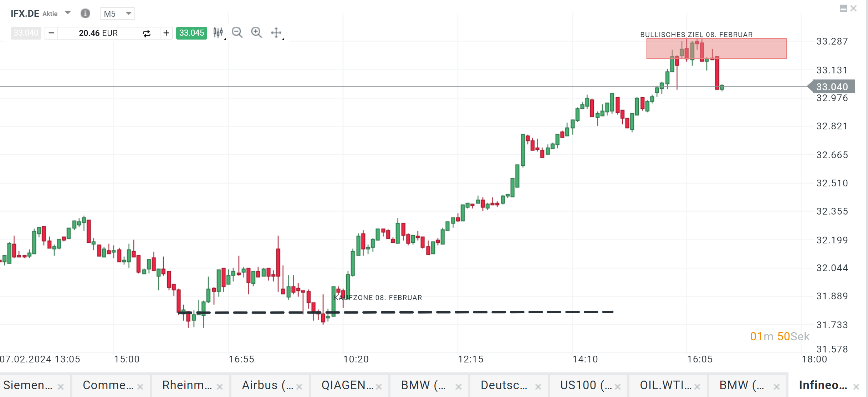
Task: Activate the crosshair move tool
Action: point(276,33)
